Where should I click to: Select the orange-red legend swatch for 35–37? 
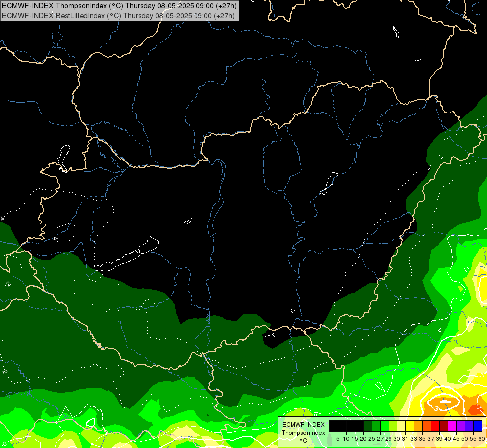[427, 426]
